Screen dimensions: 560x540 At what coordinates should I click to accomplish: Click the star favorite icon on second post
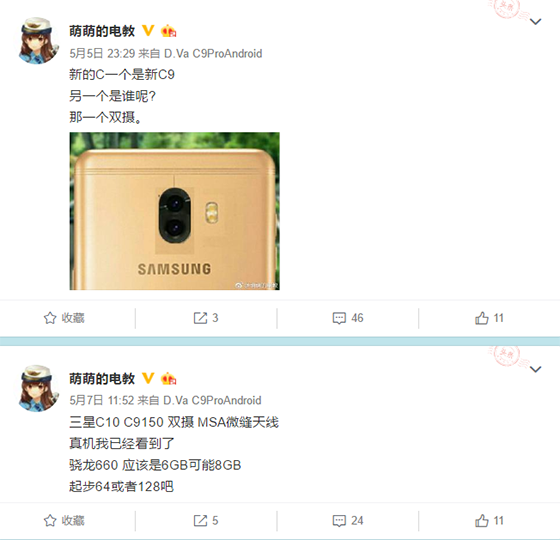50,520
